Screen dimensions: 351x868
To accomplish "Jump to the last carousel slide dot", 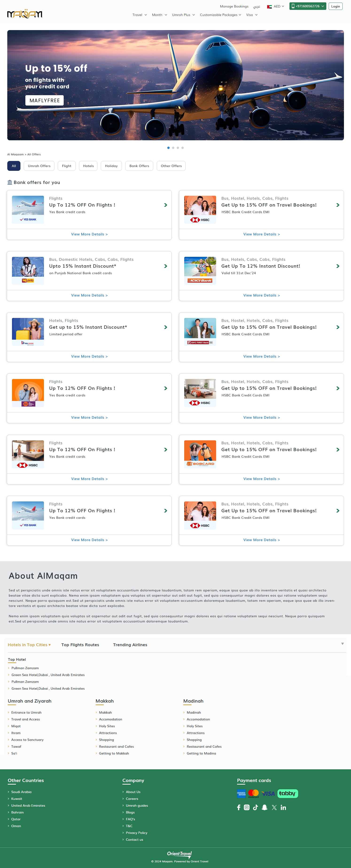I will click(183, 148).
